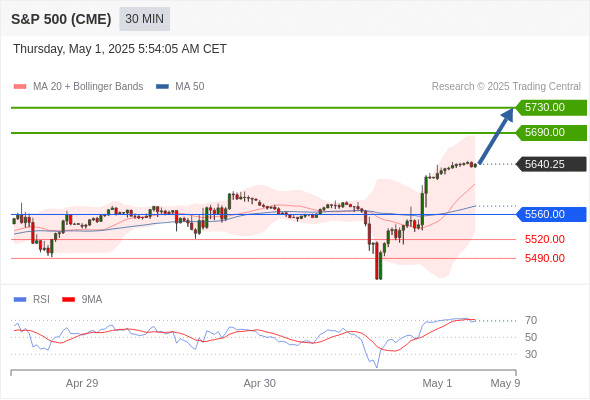Click the Apr 30 date axis label

click(x=260, y=383)
